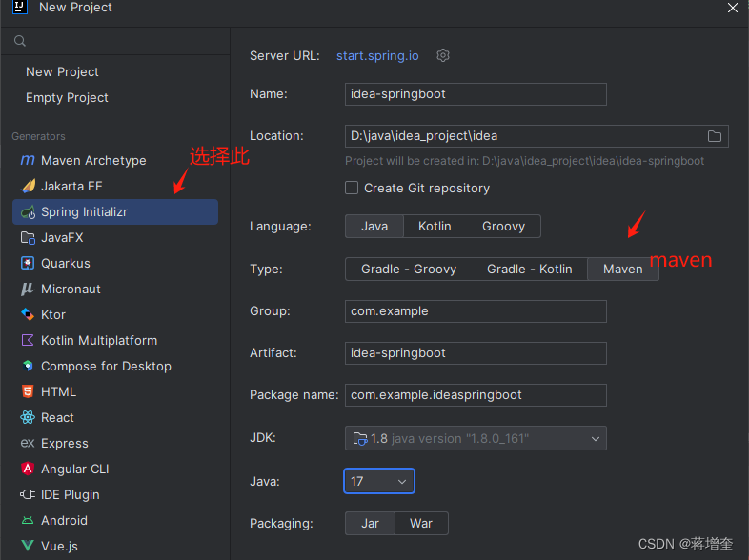Click the IntelliJ IDEA logo in title bar
Screen dimensions: 749x560
[20, 8]
